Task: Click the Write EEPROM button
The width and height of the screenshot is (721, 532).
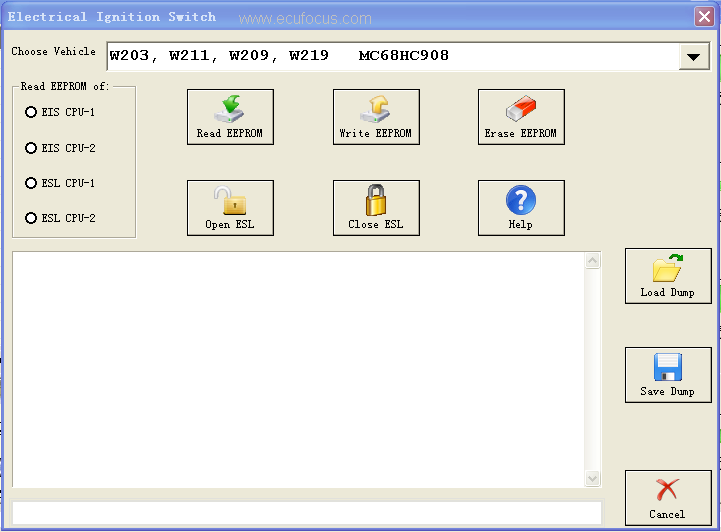Action: pyautogui.click(x=376, y=117)
